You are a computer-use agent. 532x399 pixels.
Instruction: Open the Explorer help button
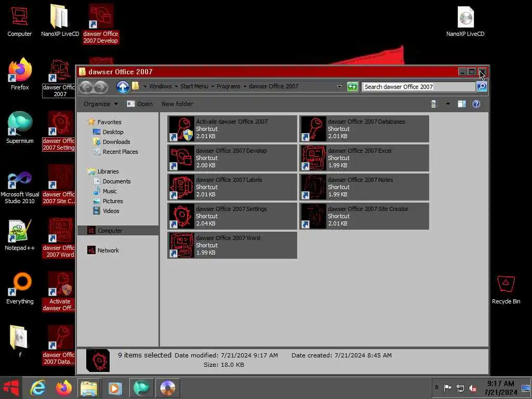click(x=476, y=104)
